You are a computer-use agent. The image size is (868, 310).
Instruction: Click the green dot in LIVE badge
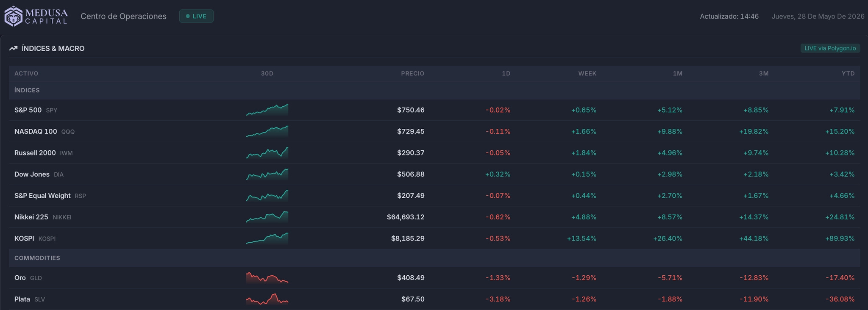click(188, 16)
